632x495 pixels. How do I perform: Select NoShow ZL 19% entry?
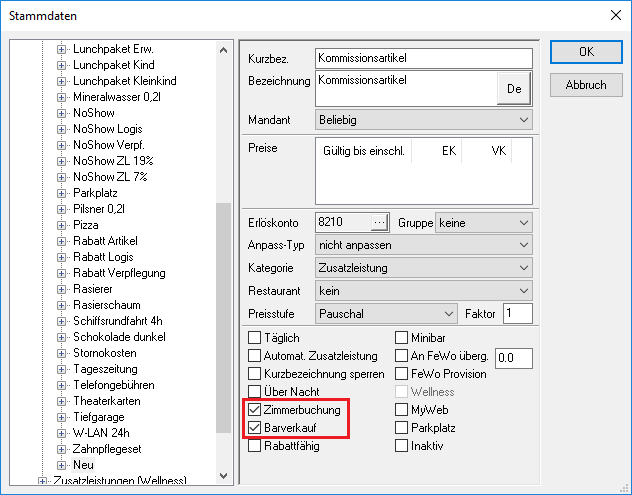(113, 161)
